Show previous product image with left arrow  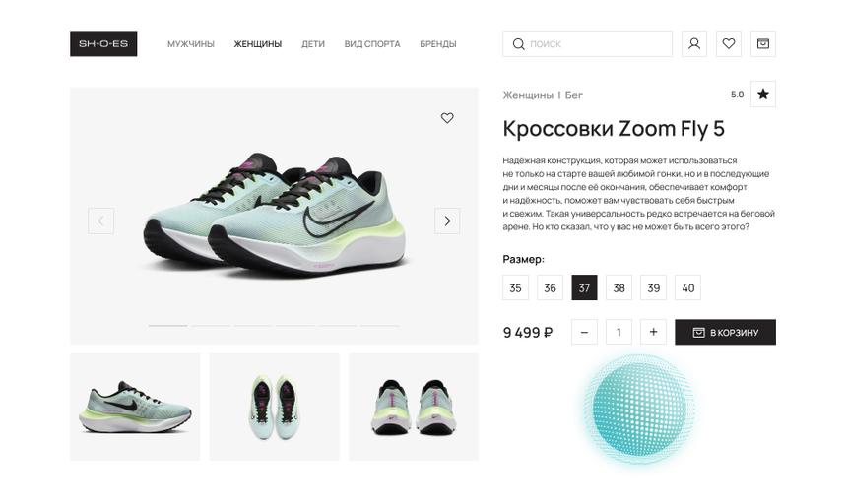pyautogui.click(x=101, y=220)
